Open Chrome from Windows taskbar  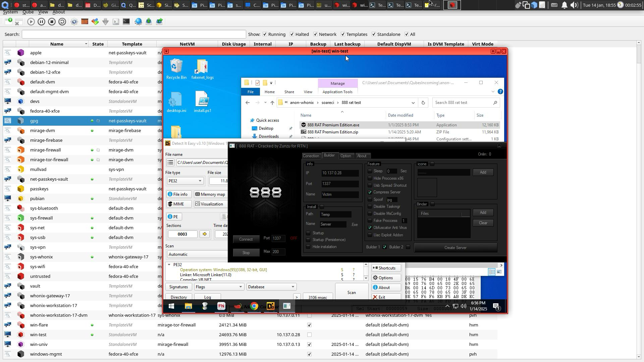254,306
